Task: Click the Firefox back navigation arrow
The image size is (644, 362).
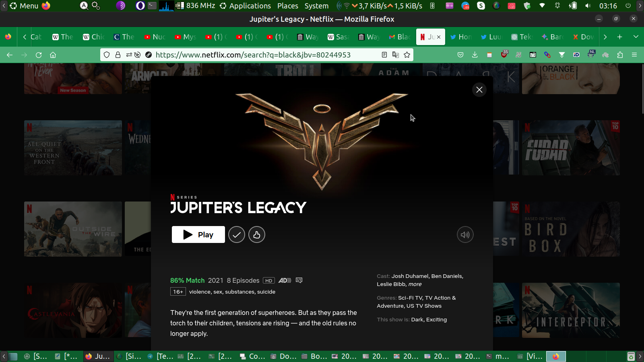Action: click(x=10, y=55)
